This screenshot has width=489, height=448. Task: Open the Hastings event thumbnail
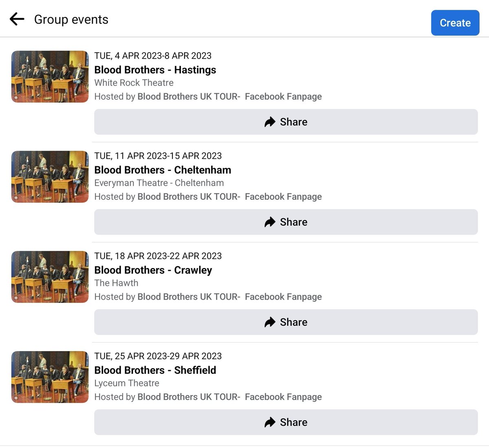coord(50,77)
